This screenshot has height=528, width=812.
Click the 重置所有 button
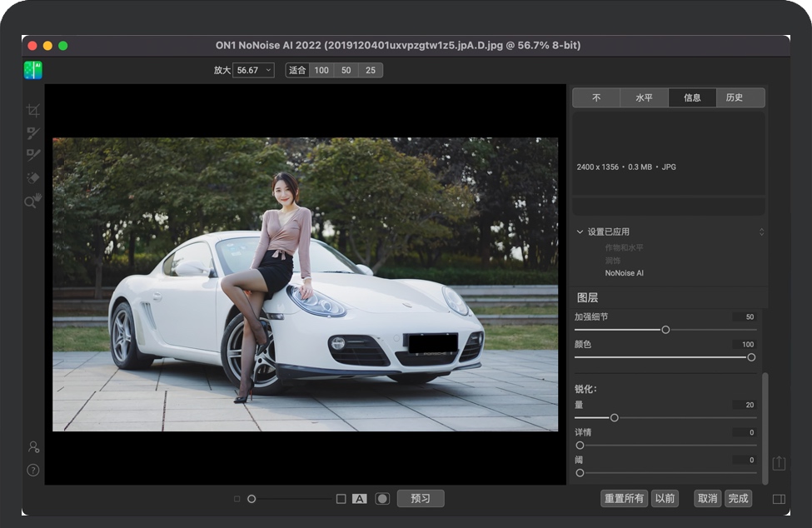624,499
